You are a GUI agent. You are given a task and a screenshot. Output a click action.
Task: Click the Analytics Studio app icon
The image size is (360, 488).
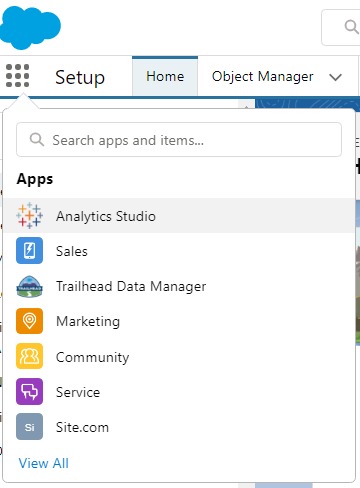coord(29,216)
